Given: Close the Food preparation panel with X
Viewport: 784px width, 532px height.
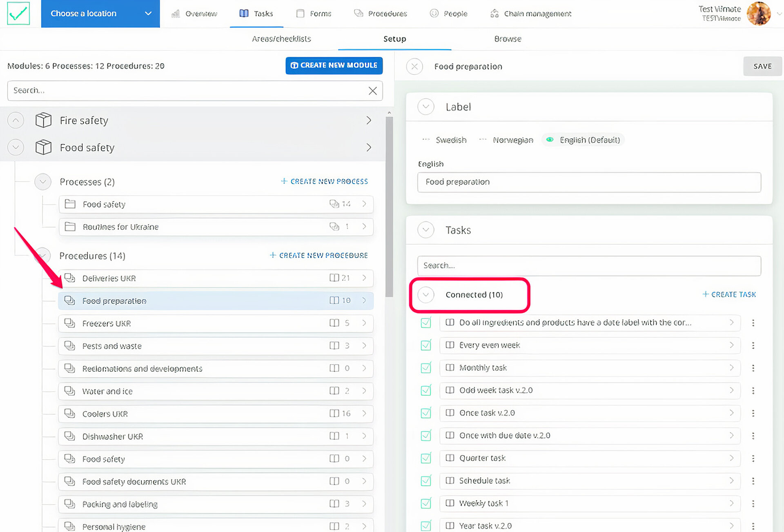Looking at the screenshot, I should coord(414,66).
